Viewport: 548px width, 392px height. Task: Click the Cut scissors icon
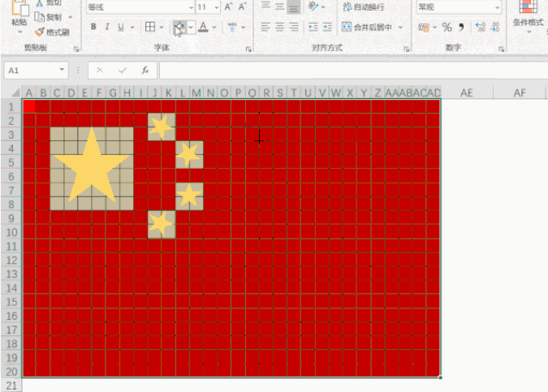click(40, 2)
